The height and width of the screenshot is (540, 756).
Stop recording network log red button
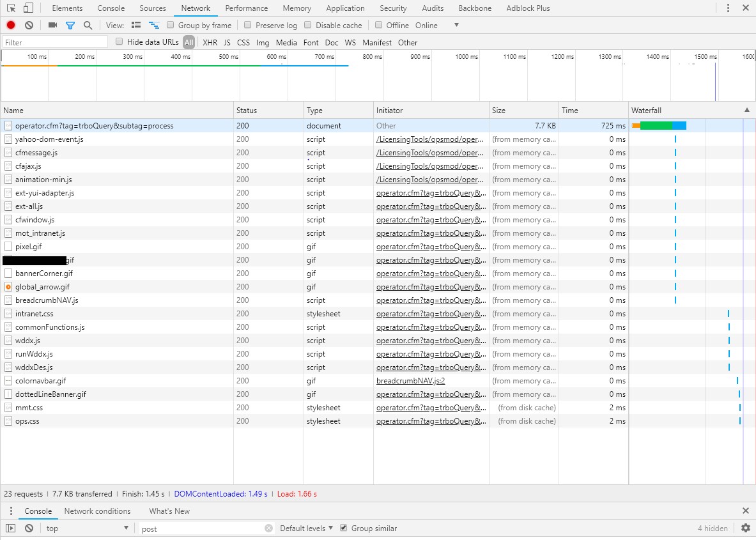tap(11, 25)
